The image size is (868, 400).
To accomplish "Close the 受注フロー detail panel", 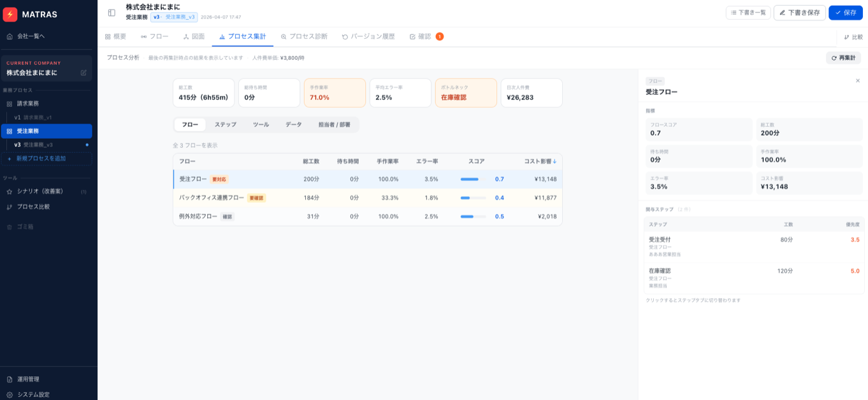I will coord(857,81).
